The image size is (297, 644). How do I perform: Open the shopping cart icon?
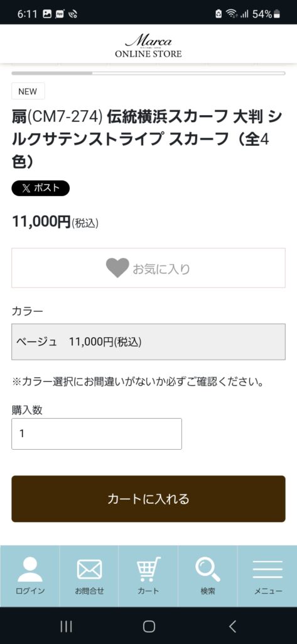click(148, 569)
